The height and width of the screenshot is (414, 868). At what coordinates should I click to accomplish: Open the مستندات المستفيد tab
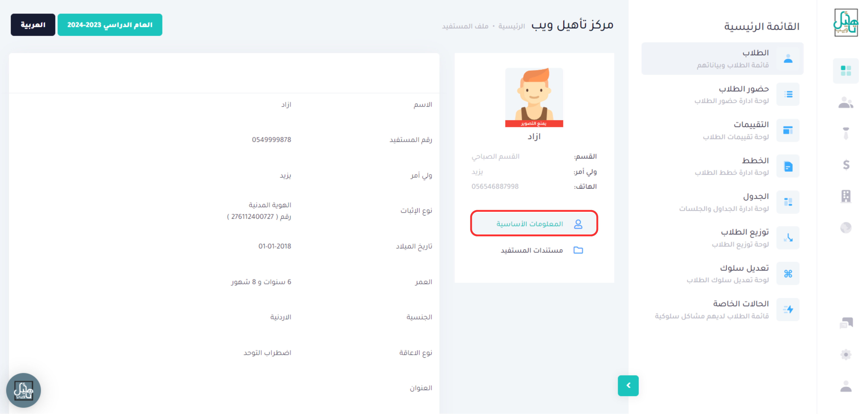click(534, 250)
